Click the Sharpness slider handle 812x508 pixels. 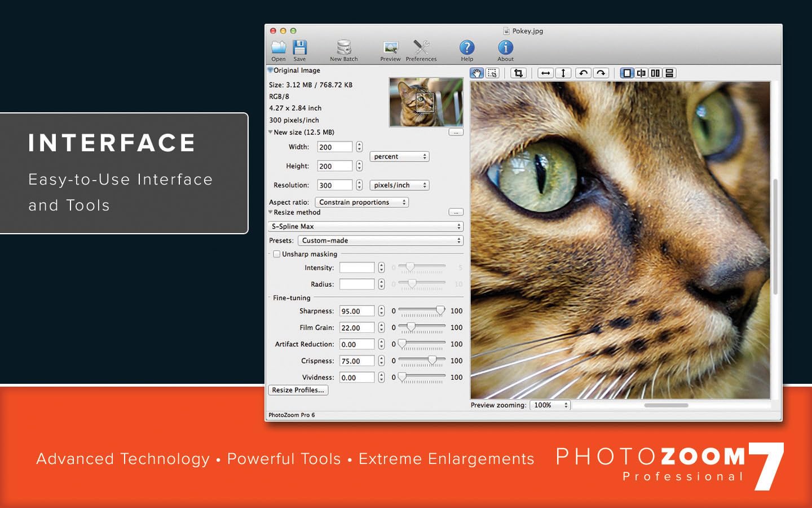pyautogui.click(x=440, y=310)
